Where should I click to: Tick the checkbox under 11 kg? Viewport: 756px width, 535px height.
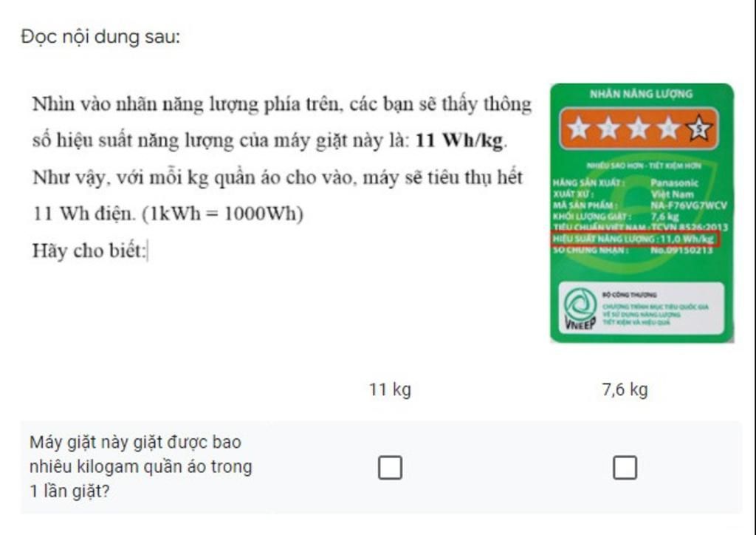[390, 468]
